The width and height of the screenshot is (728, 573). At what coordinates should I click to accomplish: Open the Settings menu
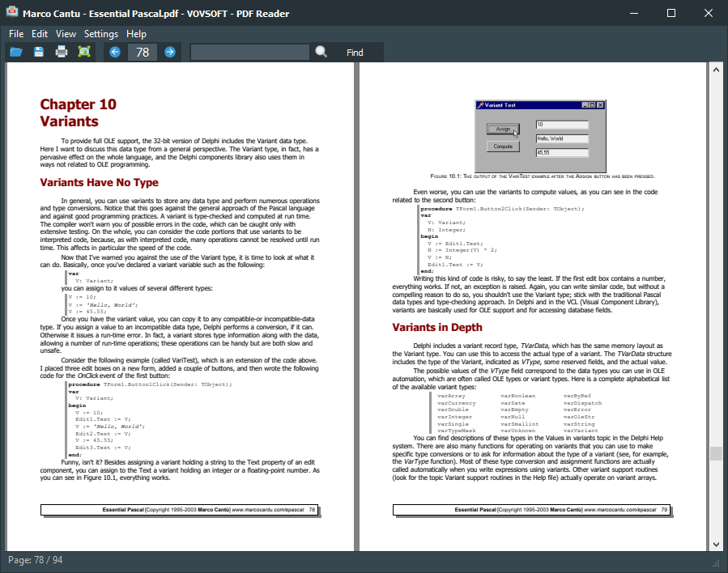(x=101, y=33)
